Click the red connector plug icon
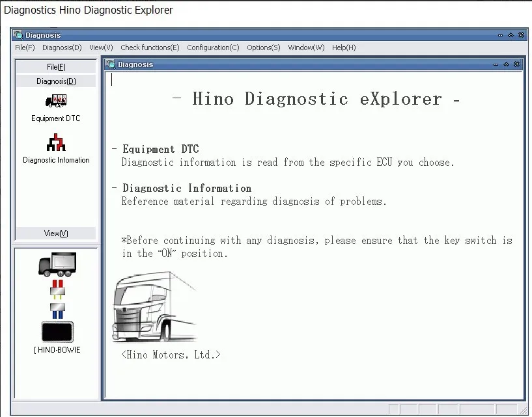The width and height of the screenshot is (532, 417). click(57, 289)
